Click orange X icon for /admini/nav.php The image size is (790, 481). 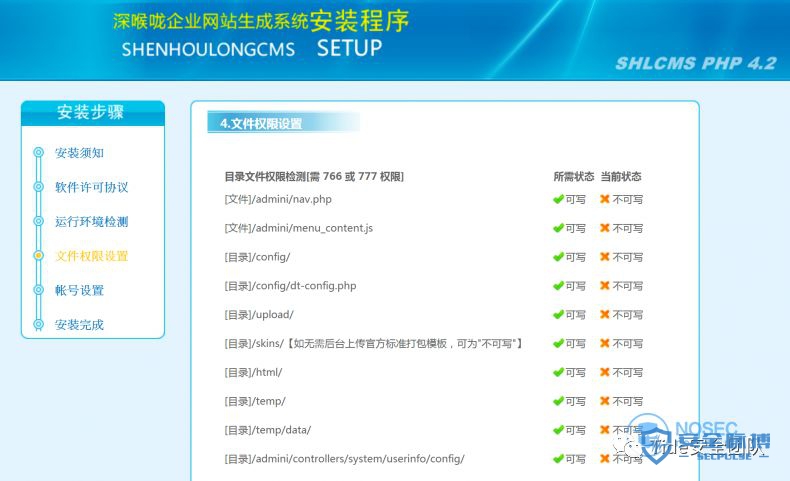605,199
